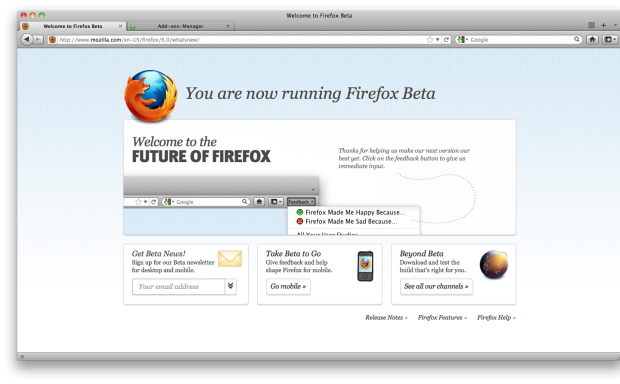Screen dimensions: 620x384
Task: Go to the home page via Home button
Action: [x=592, y=40]
